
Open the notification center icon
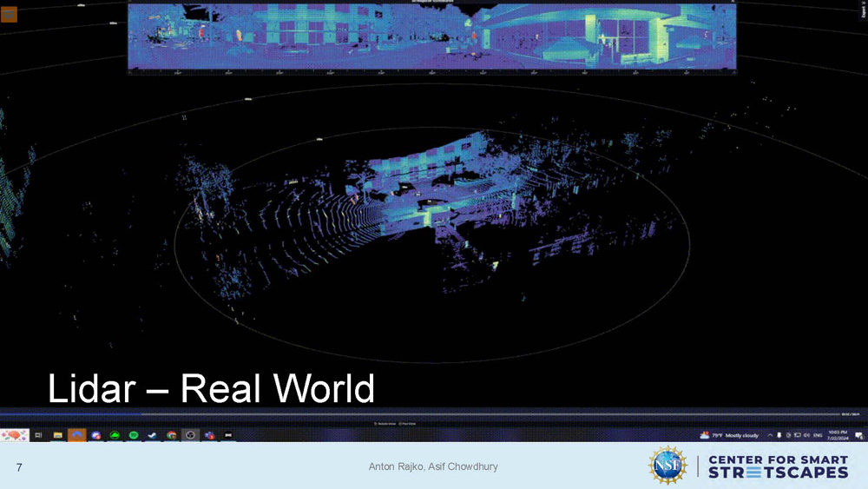pos(859,435)
